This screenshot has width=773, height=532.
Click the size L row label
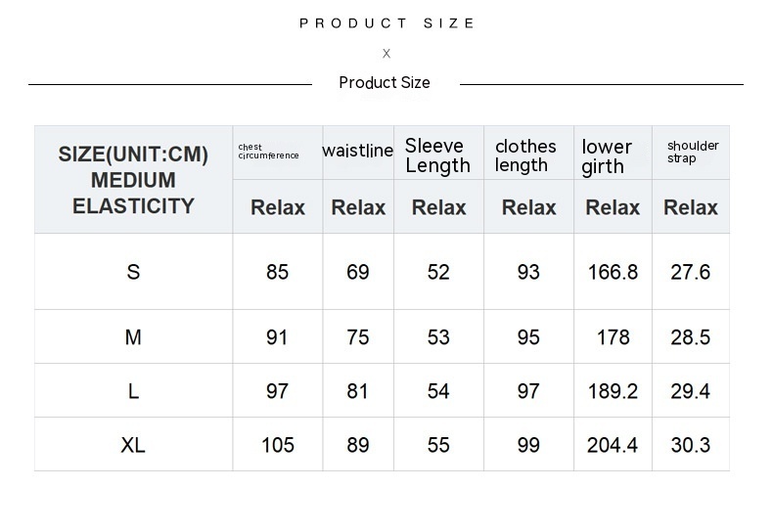133,391
